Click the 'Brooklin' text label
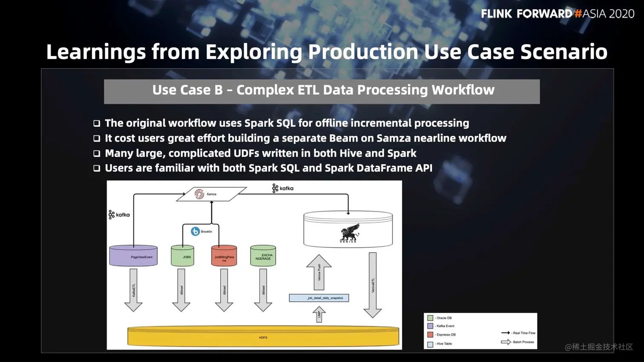The image size is (644, 362). tap(207, 231)
